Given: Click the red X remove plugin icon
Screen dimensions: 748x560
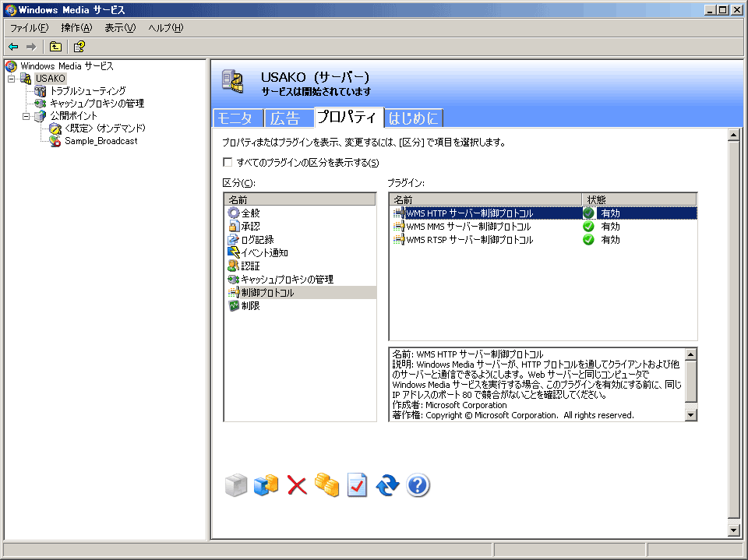Looking at the screenshot, I should coord(297,485).
